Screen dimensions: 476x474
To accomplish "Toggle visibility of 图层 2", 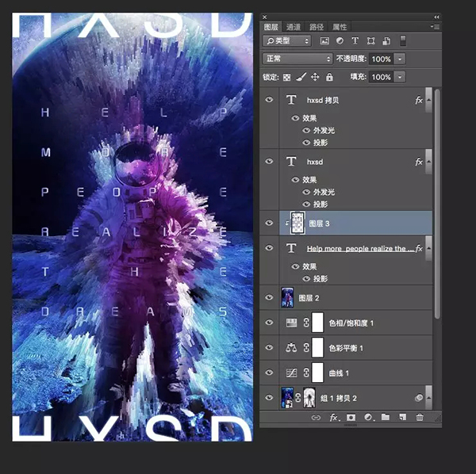I will tap(269, 297).
